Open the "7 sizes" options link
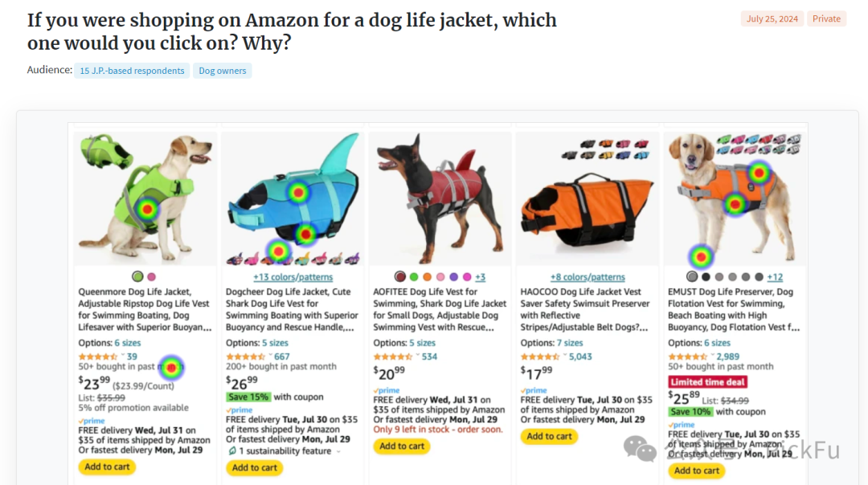Viewport: 868px width, 485px height. 570,343
